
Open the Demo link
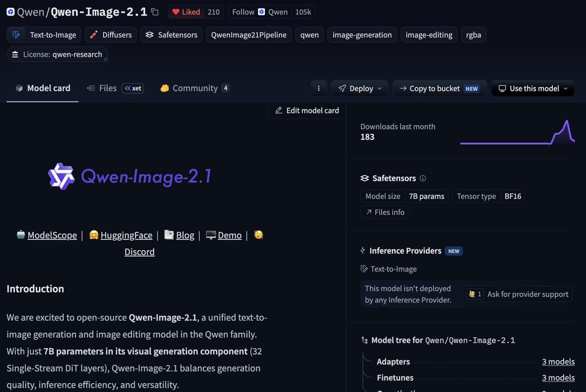point(230,235)
